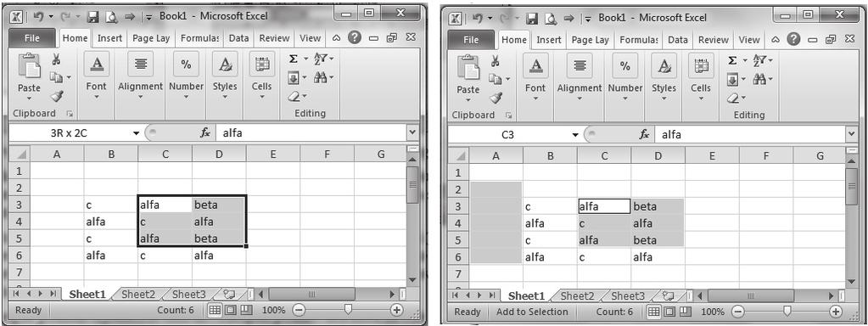This screenshot has width=868, height=326.
Task: Switch to Data tab in right window
Action: pos(678,40)
